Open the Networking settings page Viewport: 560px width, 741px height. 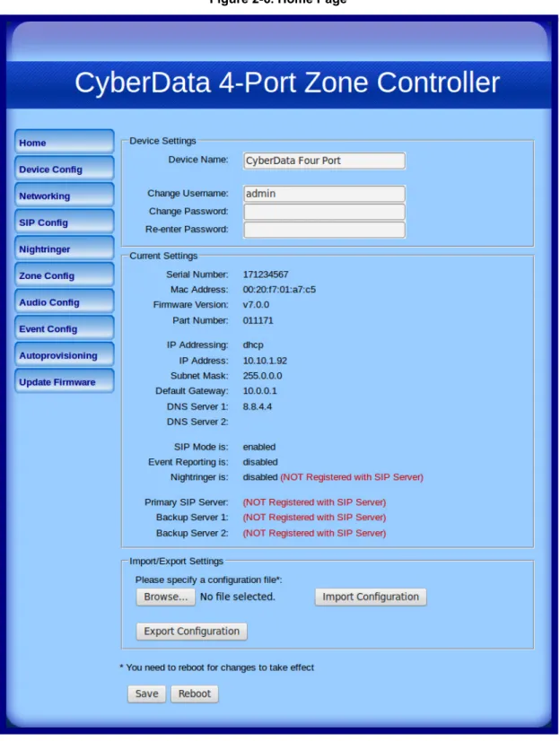click(65, 195)
